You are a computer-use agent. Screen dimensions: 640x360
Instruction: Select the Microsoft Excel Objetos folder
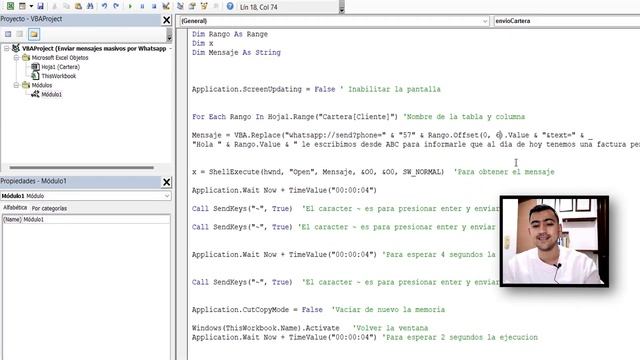(x=60, y=58)
